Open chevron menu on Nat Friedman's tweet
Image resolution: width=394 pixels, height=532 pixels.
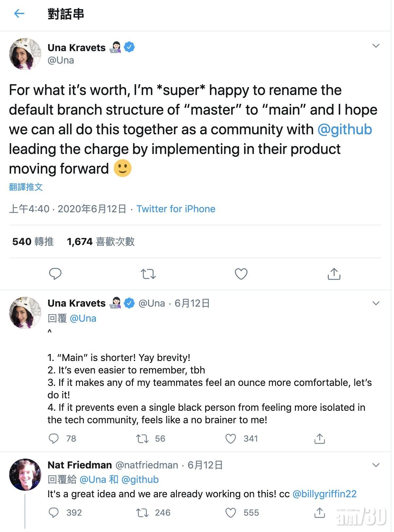(376, 465)
